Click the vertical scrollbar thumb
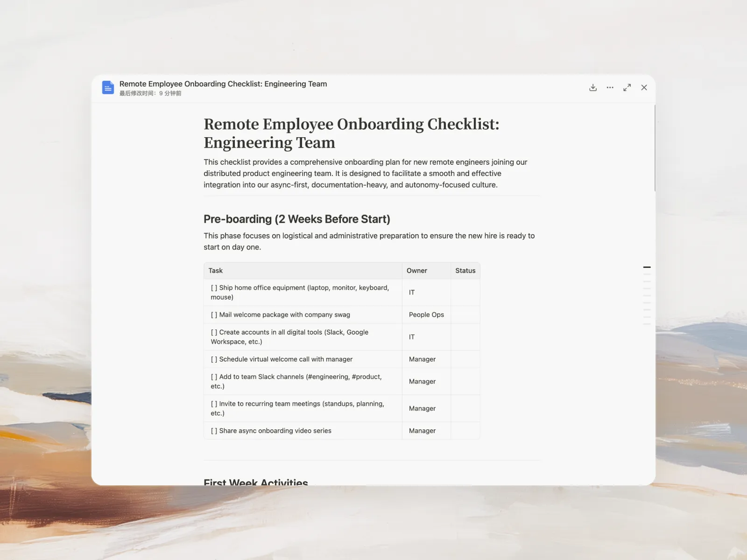This screenshot has height=560, width=747. tap(655, 148)
